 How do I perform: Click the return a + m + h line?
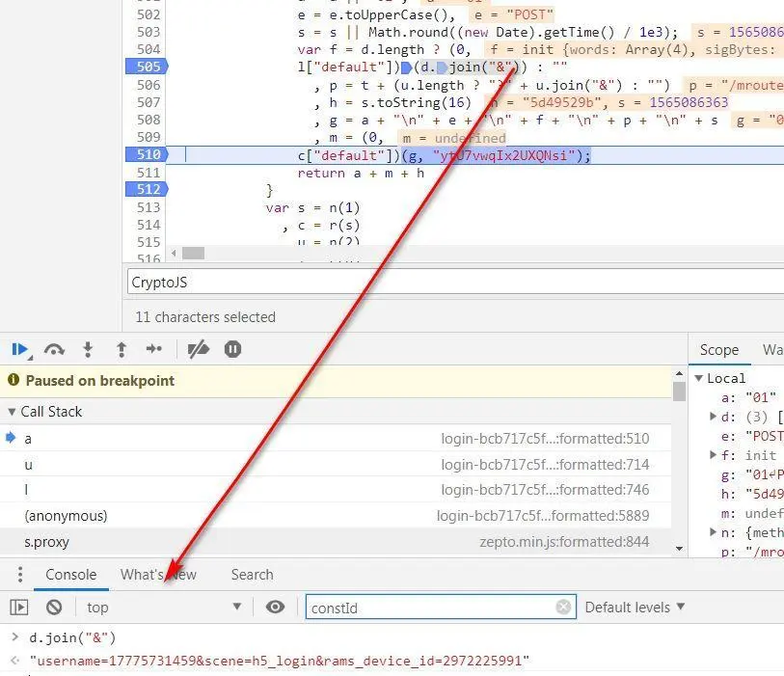[361, 173]
